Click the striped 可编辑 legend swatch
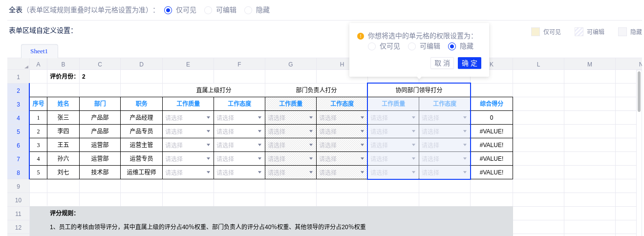644x236 pixels. point(579,32)
